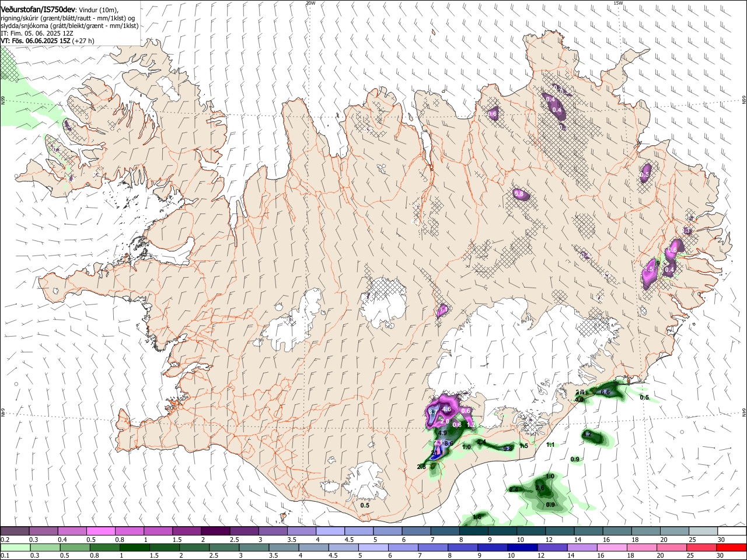Click the '15W' longitude label
Viewport: 747px width, 560px height.
tap(618, 3)
